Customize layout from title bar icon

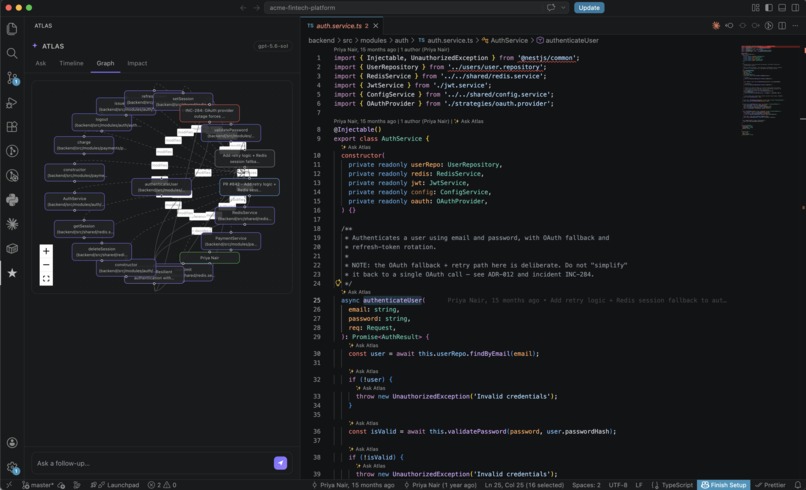tap(755, 8)
